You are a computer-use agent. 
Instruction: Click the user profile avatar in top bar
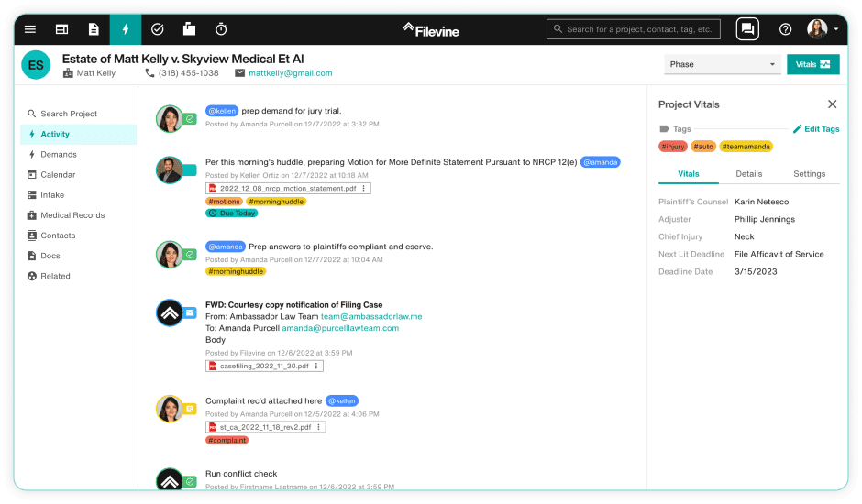(x=817, y=29)
